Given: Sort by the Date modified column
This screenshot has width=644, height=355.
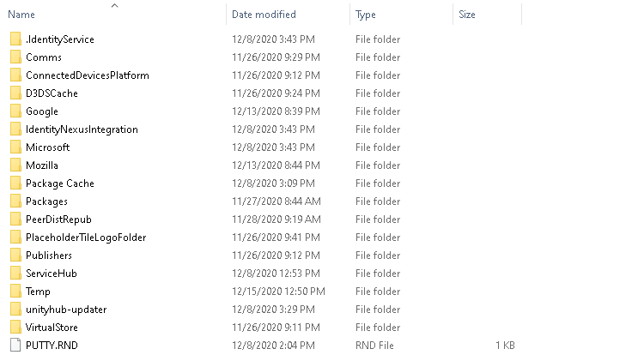Looking at the screenshot, I should (264, 15).
